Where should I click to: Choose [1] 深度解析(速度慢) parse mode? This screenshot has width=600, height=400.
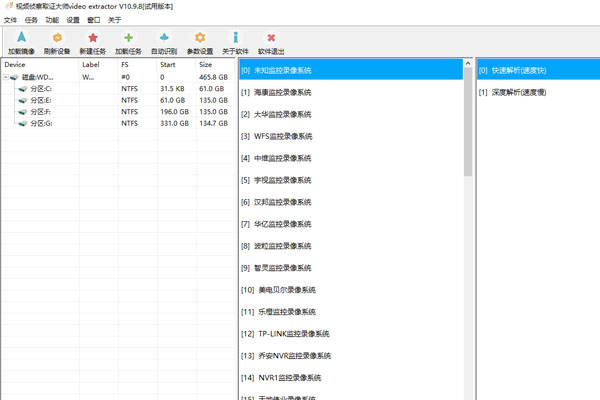[538, 92]
